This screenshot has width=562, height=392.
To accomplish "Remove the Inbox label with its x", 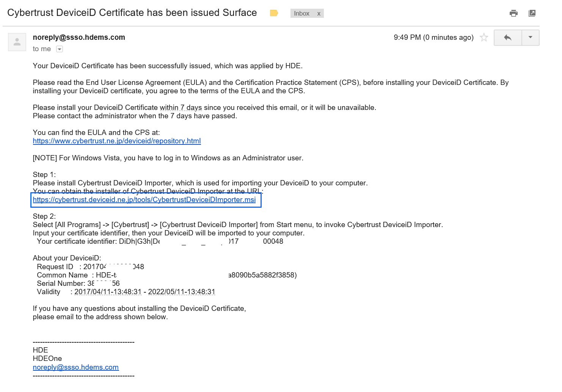I will tap(319, 14).
